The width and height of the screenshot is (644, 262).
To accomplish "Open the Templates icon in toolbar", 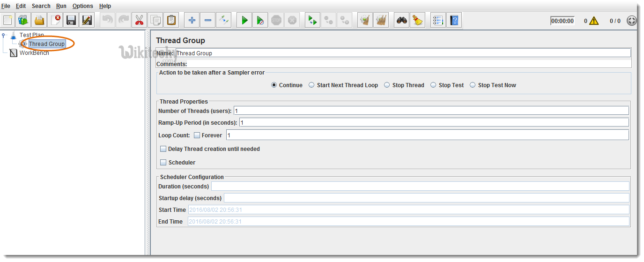I will [x=23, y=20].
